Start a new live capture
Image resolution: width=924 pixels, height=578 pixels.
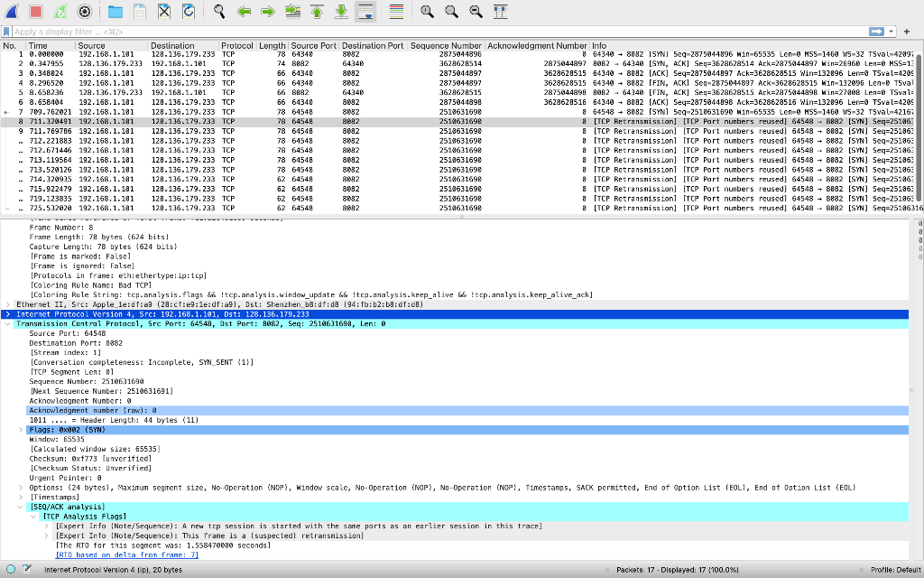click(x=11, y=11)
